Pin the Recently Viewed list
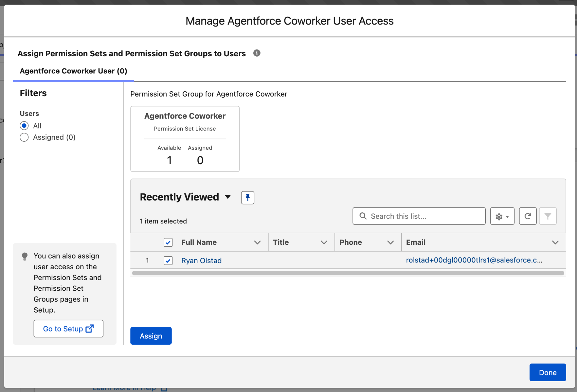Image resolution: width=577 pixels, height=392 pixels. point(248,197)
